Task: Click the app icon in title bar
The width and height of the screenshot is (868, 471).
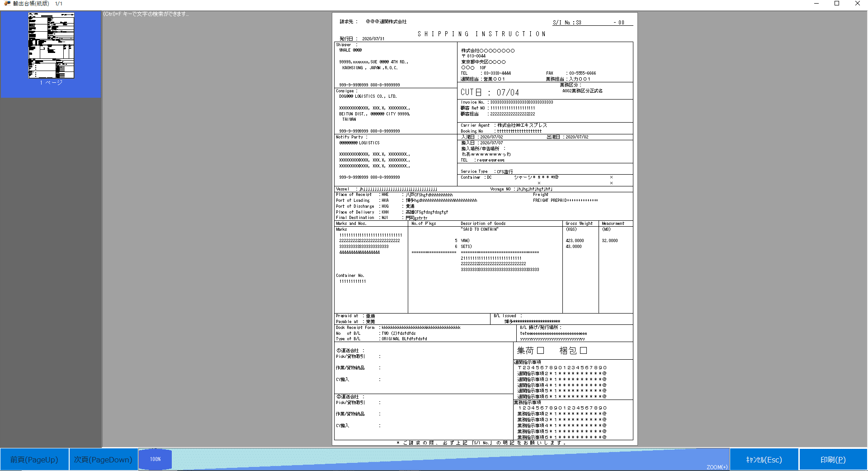Action: pyautogui.click(x=7, y=3)
